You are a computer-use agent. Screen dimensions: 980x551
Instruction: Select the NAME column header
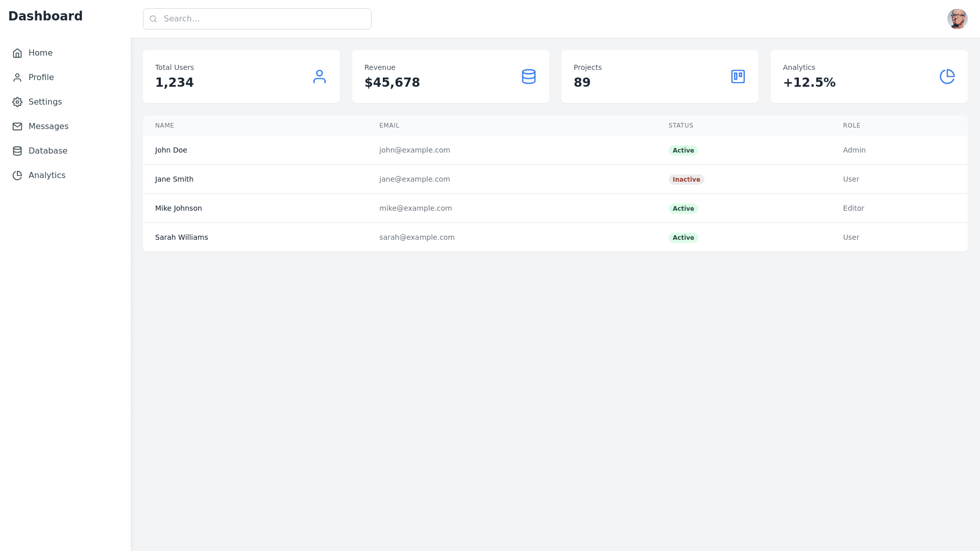click(164, 125)
